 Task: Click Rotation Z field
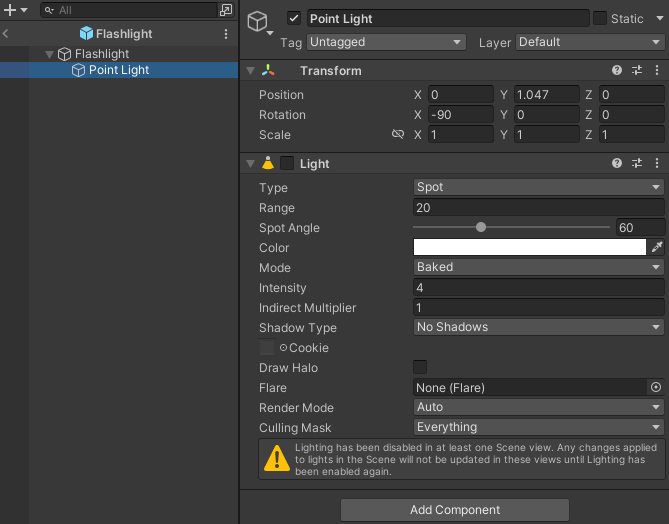[x=631, y=114]
